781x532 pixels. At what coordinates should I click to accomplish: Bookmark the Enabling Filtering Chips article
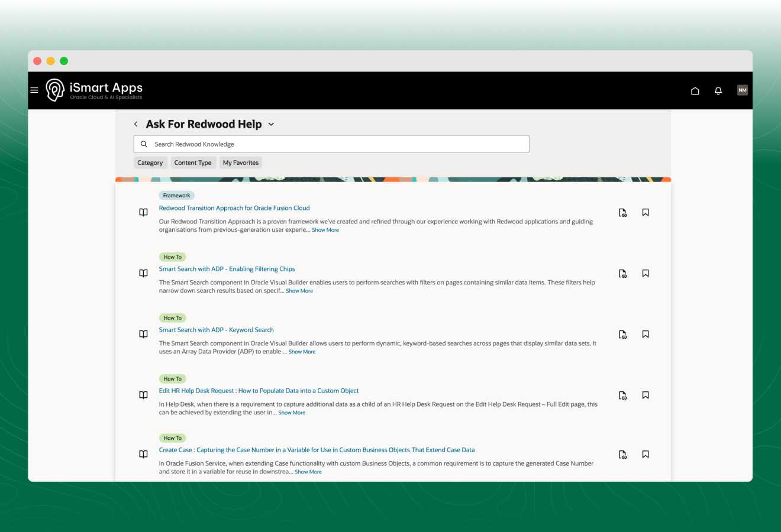coord(646,273)
